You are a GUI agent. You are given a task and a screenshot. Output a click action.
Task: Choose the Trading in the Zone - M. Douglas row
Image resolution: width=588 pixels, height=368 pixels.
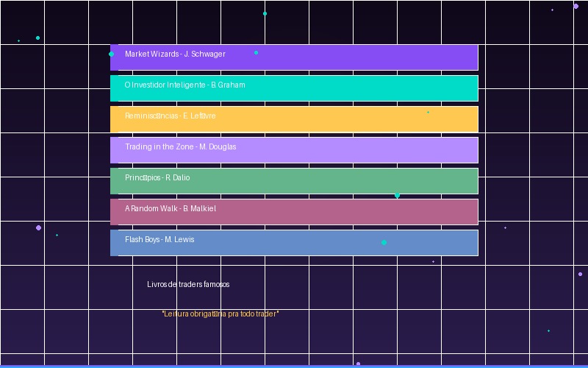point(294,150)
